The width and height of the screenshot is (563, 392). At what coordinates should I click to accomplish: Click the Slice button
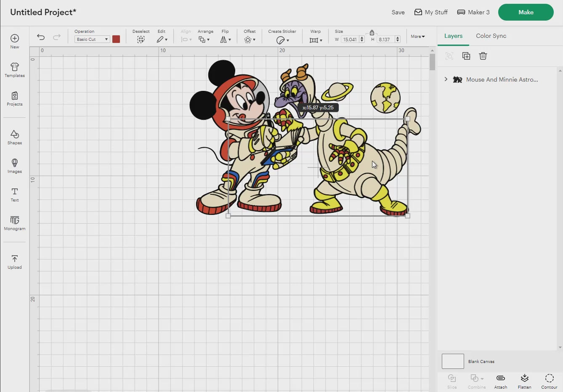click(452, 381)
